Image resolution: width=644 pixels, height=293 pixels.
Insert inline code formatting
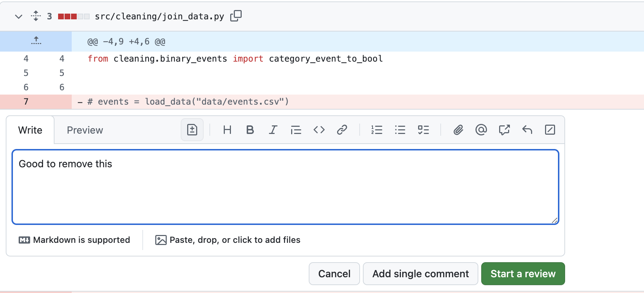pos(319,130)
